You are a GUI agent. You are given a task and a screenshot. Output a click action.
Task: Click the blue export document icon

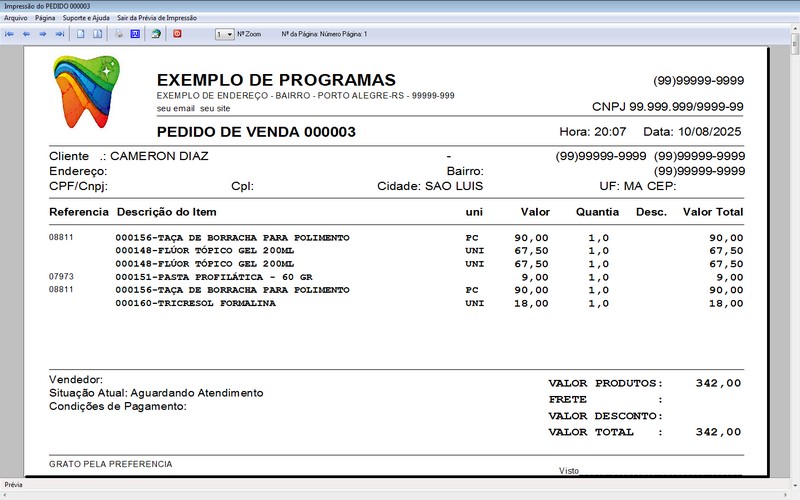(134, 34)
